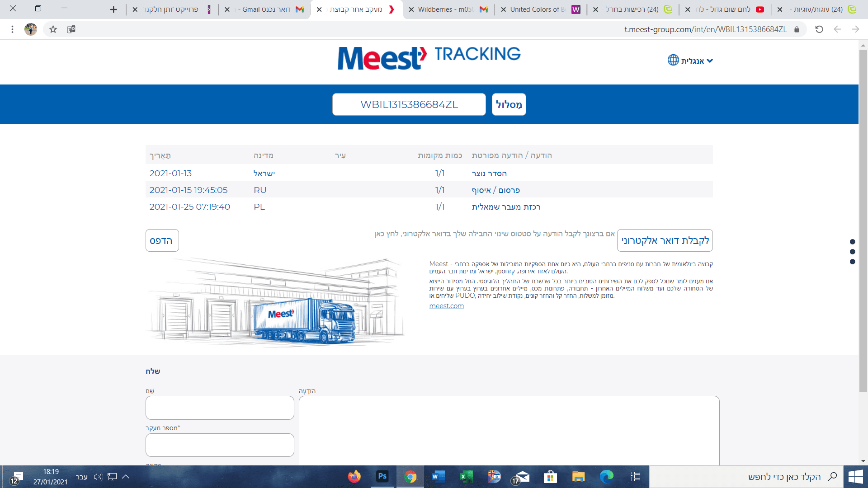Screen dimensions: 868x488
Task: Click the page vertical scrollbar
Action: [863, 217]
